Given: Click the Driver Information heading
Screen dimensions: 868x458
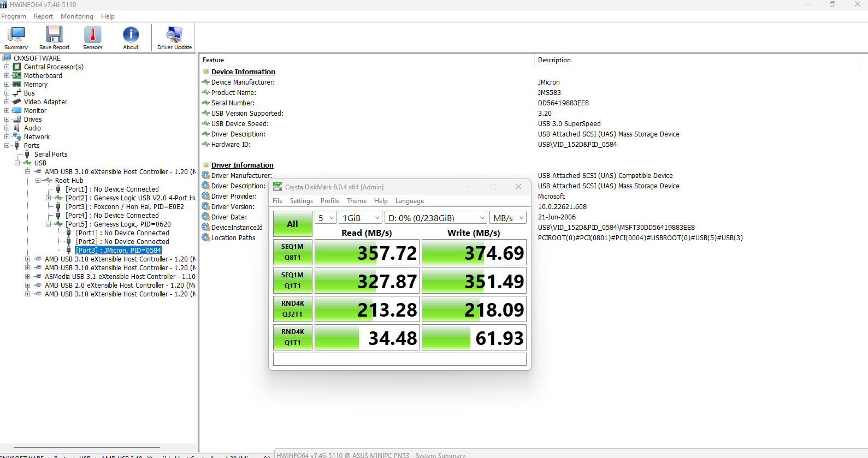Looking at the screenshot, I should 243,165.
